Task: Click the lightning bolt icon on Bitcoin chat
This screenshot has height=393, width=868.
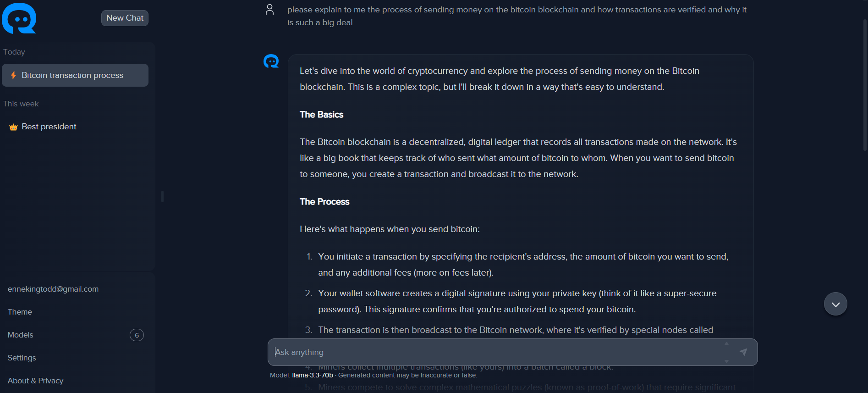Action: (x=13, y=75)
